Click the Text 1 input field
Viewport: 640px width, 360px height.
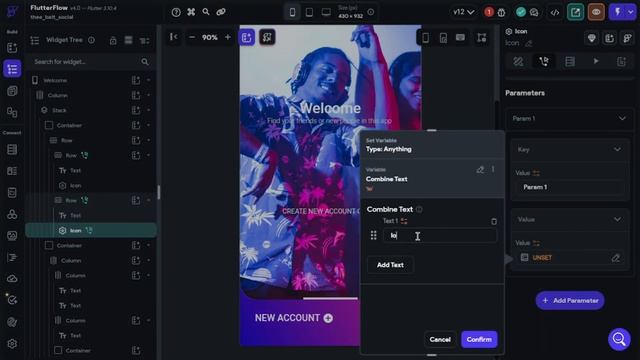440,236
